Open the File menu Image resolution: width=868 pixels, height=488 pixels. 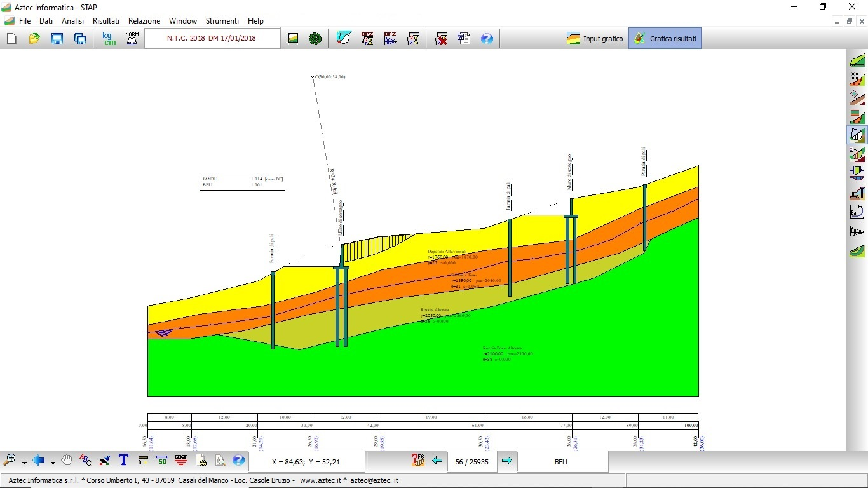(x=25, y=21)
